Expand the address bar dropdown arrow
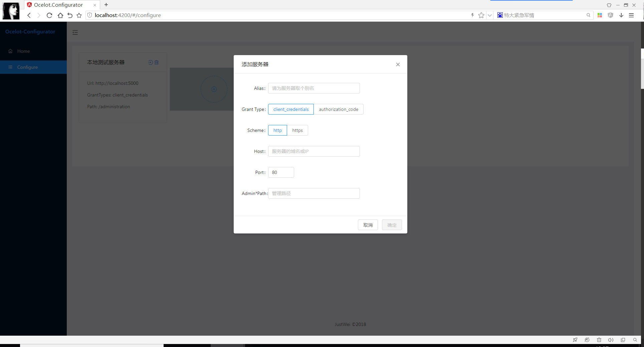Screen dimensions: 644x347 [x=490, y=15]
